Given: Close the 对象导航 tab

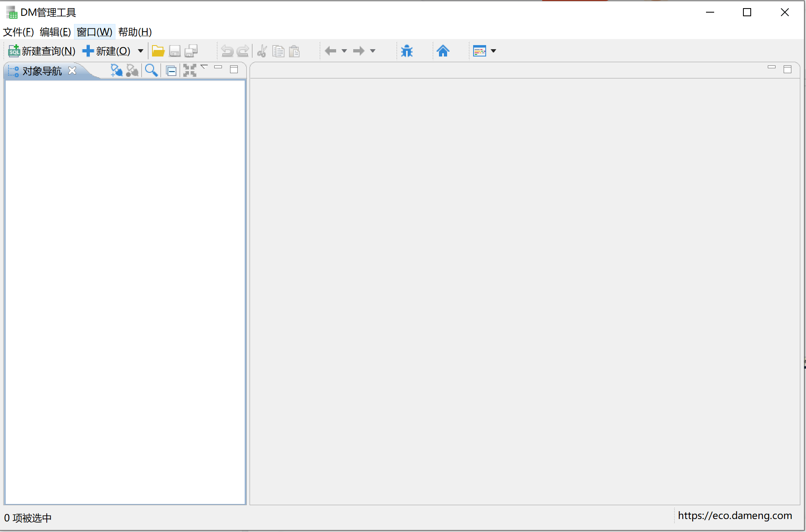Looking at the screenshot, I should click(x=72, y=71).
